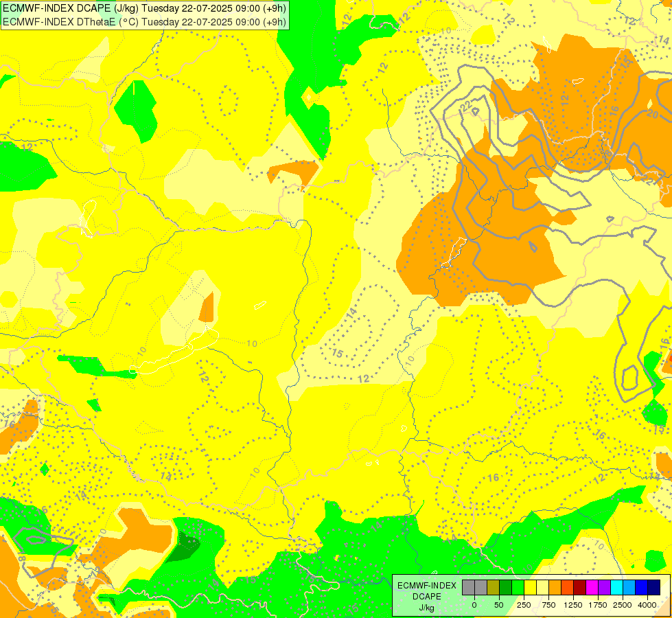Click the legend value 50

(x=499, y=605)
